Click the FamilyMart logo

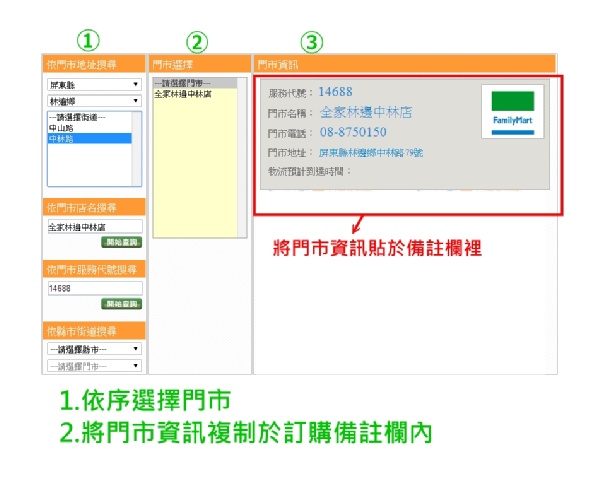pyautogui.click(x=512, y=112)
